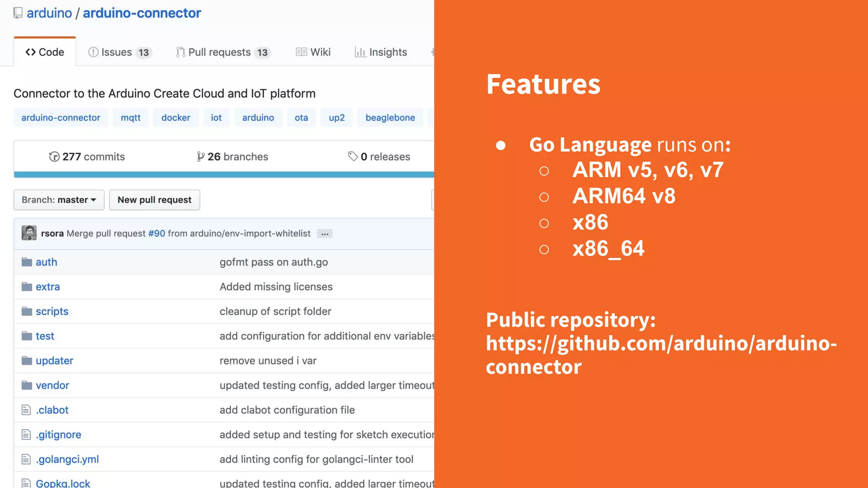Click the commits clock icon

(x=54, y=157)
